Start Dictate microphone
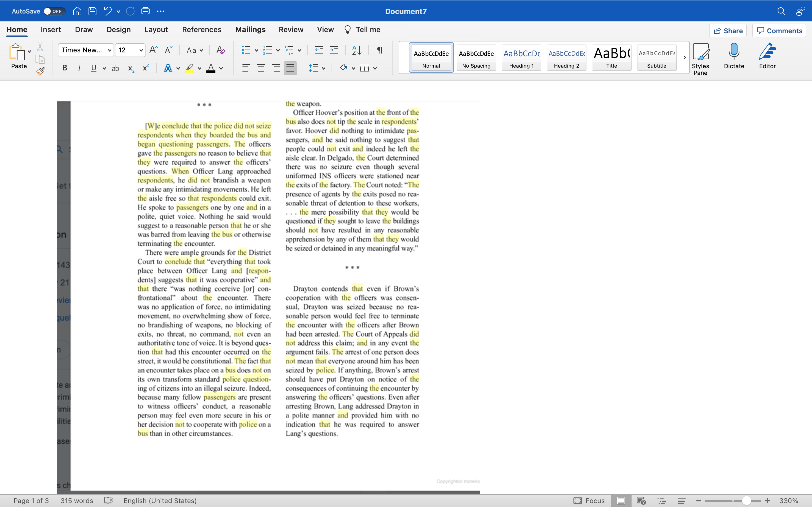 734,56
